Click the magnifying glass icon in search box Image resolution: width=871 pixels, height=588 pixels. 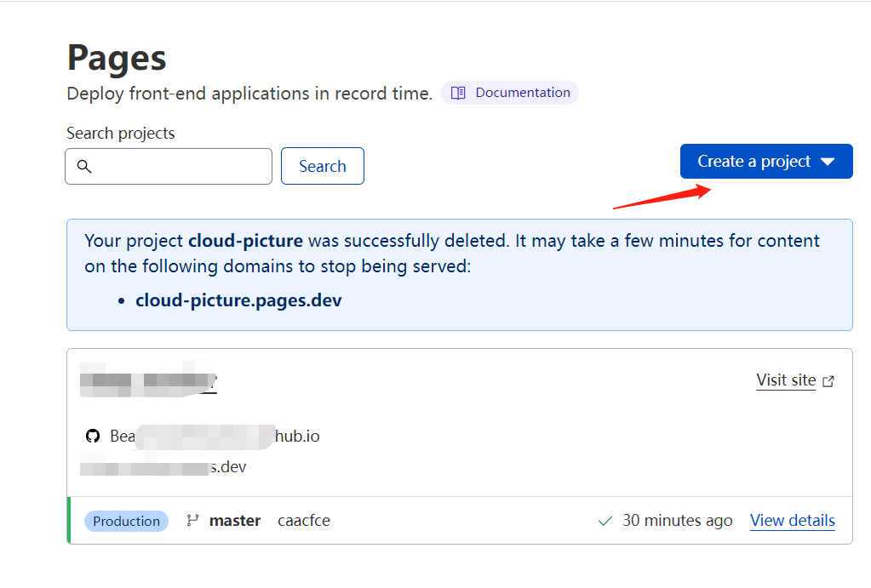point(84,166)
